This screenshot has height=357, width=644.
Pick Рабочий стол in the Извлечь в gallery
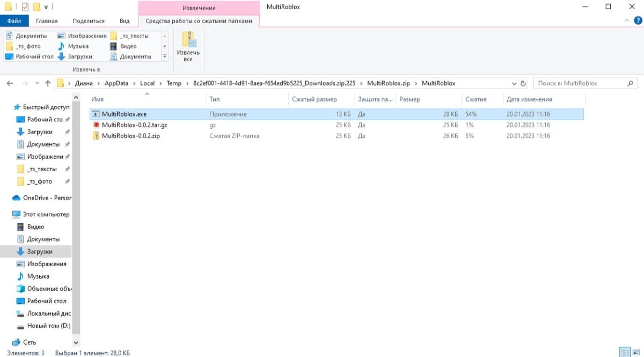(x=30, y=56)
